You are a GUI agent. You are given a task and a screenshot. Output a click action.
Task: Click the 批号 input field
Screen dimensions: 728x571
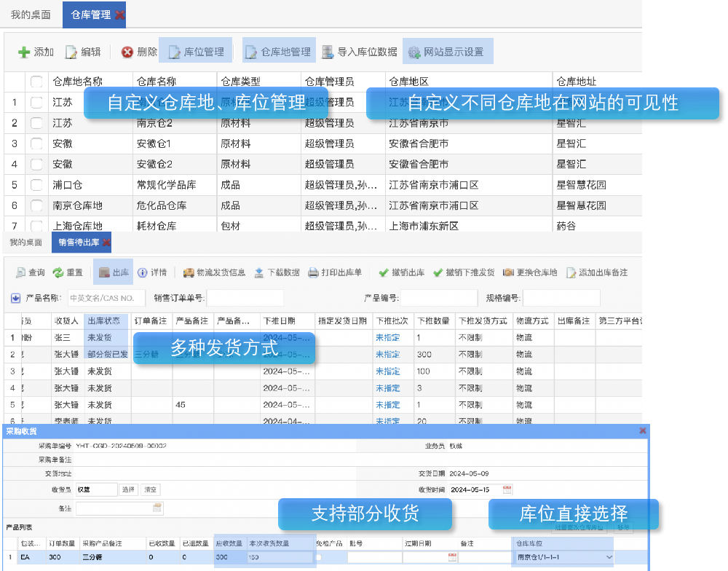375,557
